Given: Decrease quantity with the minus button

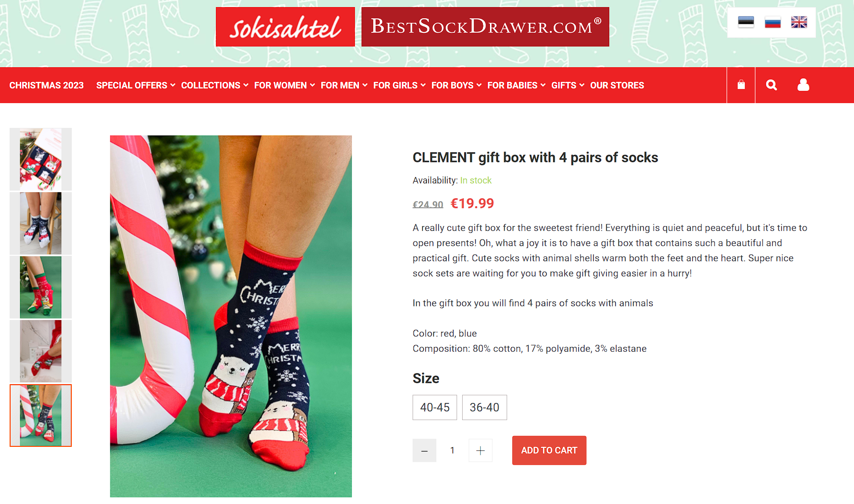Looking at the screenshot, I should point(424,450).
